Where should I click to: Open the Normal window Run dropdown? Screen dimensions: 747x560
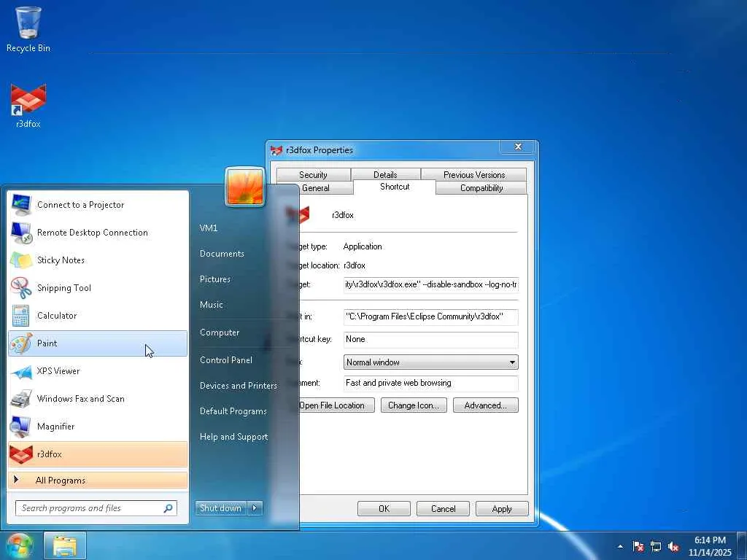(x=430, y=362)
